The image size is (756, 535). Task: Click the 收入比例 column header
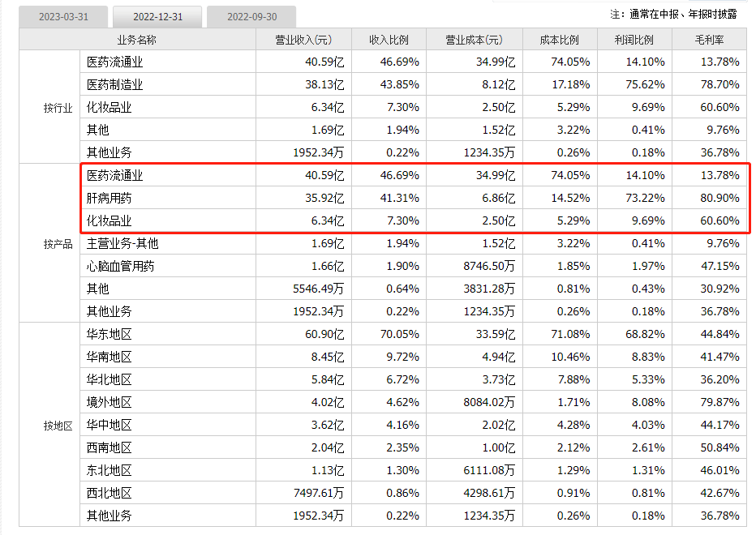[389, 40]
